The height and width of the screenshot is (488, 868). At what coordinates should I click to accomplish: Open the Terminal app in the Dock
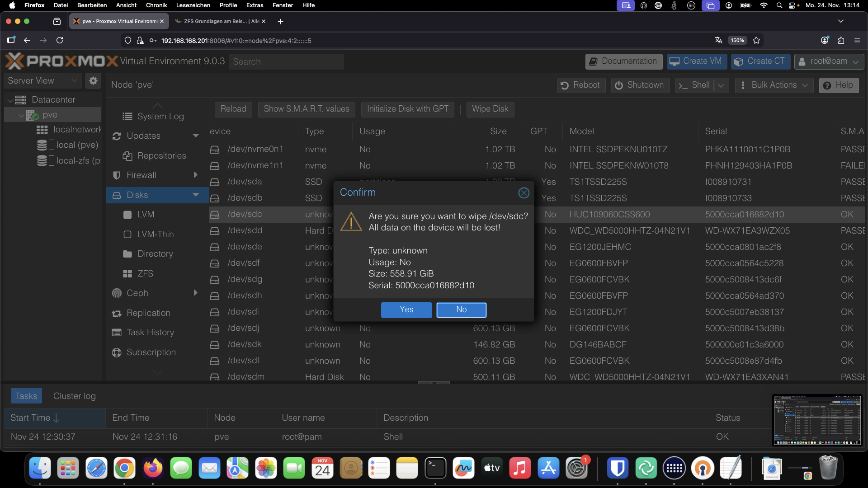pyautogui.click(x=435, y=468)
